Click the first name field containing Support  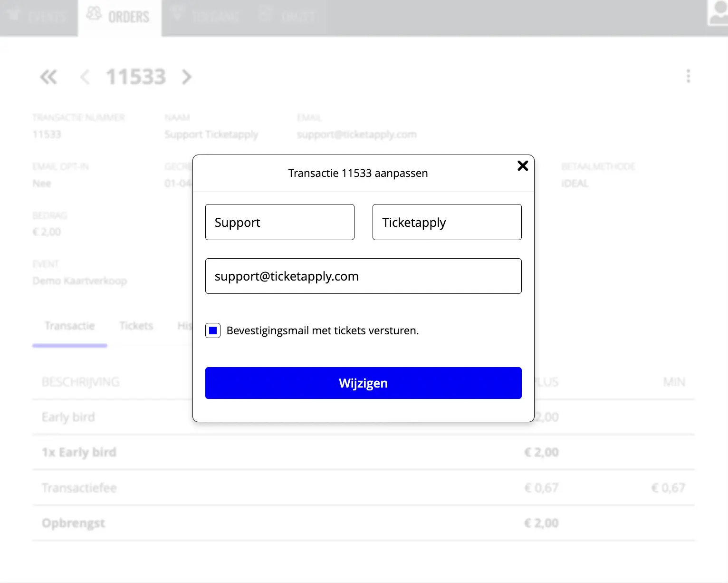click(279, 222)
